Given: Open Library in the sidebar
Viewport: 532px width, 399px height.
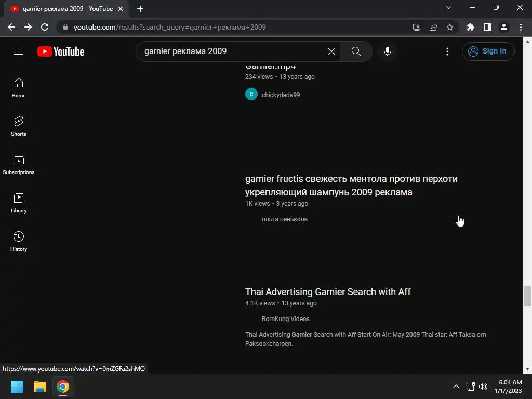Looking at the screenshot, I should 19,203.
